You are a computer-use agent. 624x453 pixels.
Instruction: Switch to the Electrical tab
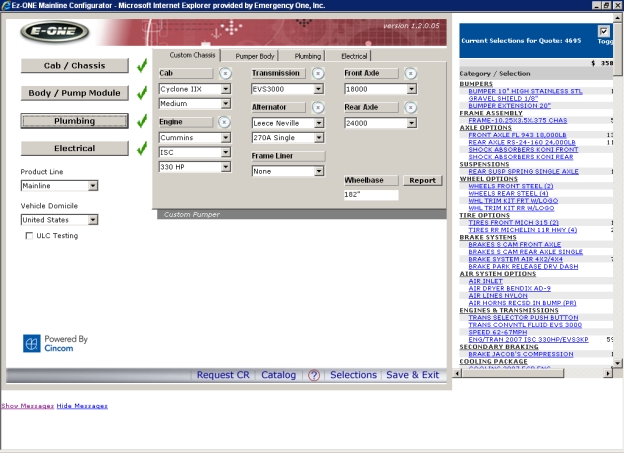point(354,56)
